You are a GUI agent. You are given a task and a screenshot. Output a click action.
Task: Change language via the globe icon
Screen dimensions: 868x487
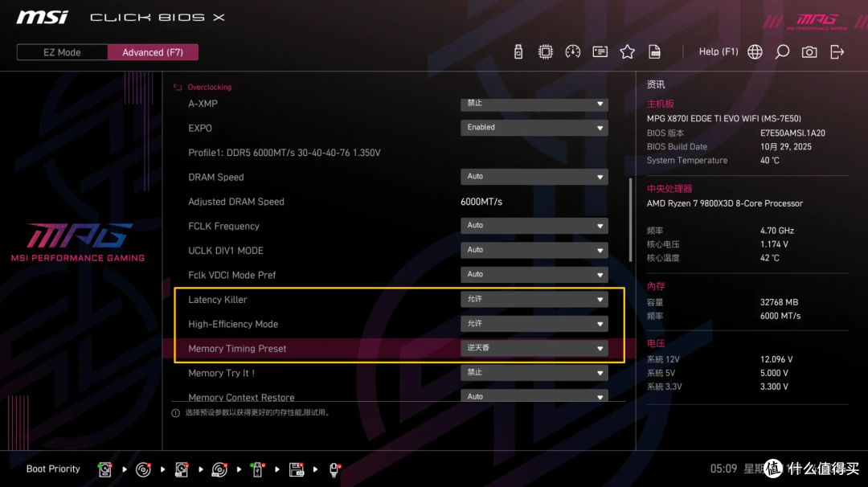tap(755, 52)
